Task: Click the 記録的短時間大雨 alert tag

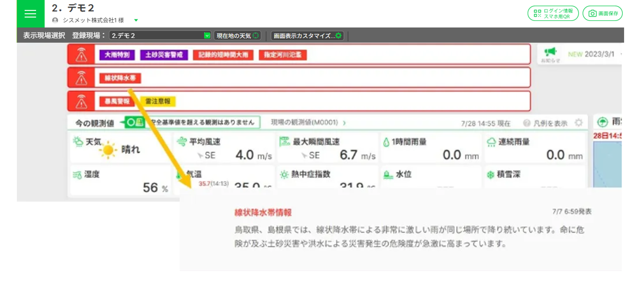Action: [223, 55]
